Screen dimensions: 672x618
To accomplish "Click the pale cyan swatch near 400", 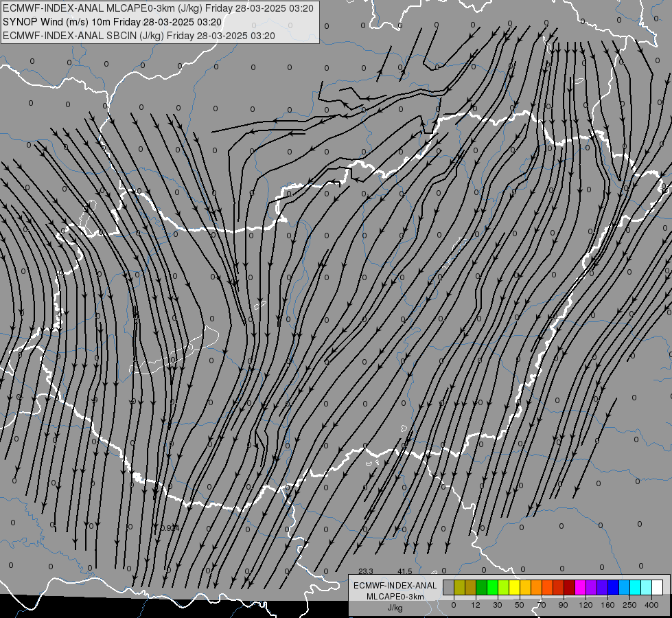I will pyautogui.click(x=647, y=588).
